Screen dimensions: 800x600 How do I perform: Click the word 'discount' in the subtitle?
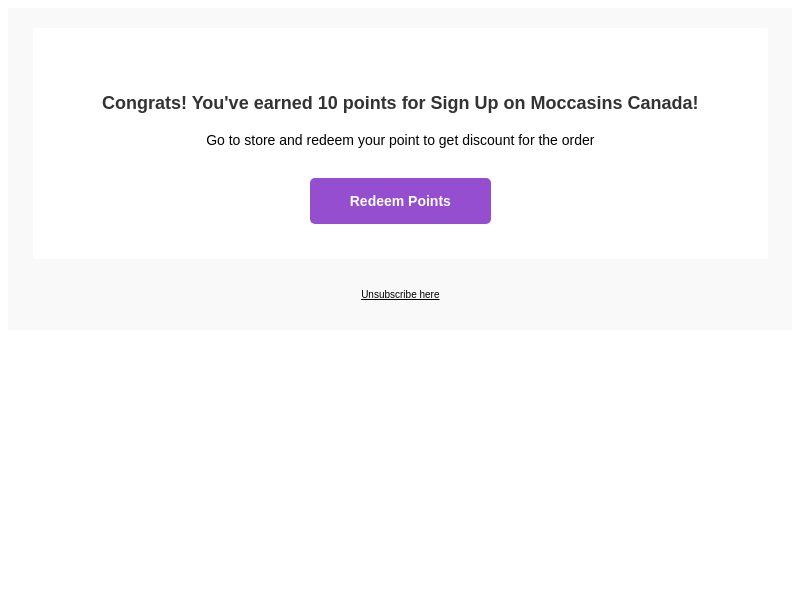(488, 140)
